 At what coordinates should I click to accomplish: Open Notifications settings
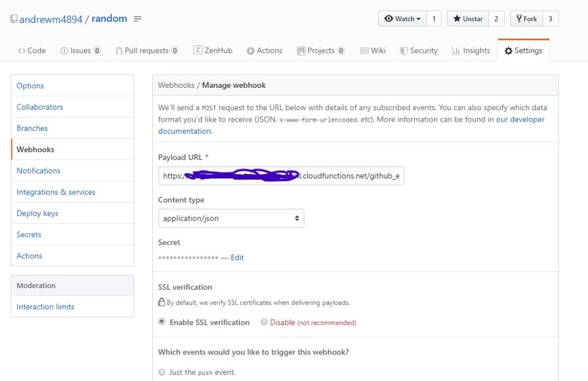point(72,171)
